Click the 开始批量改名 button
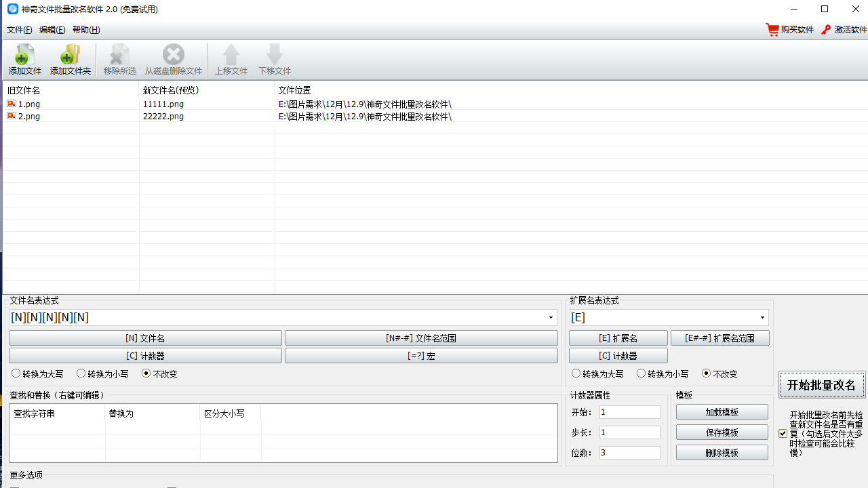The image size is (868, 488). click(822, 384)
